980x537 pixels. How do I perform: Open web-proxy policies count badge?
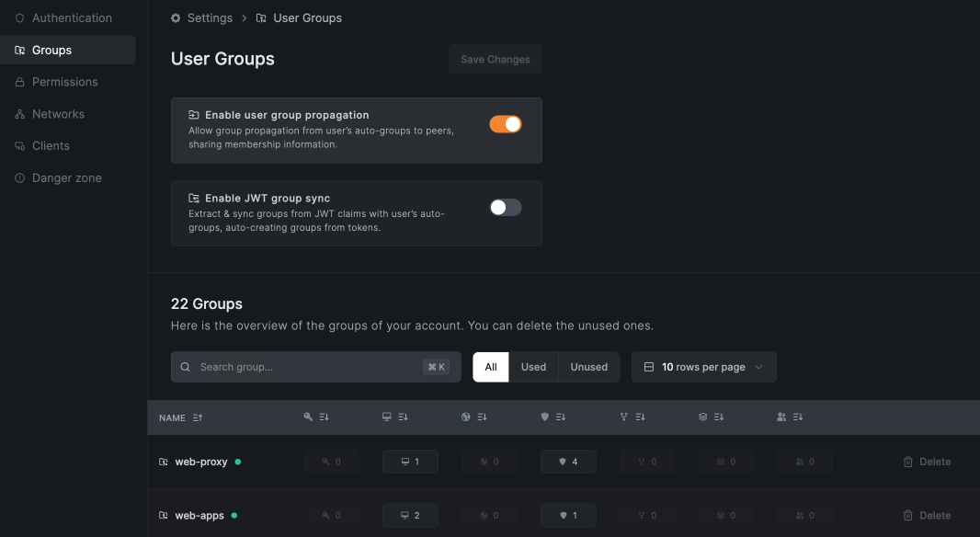point(568,462)
